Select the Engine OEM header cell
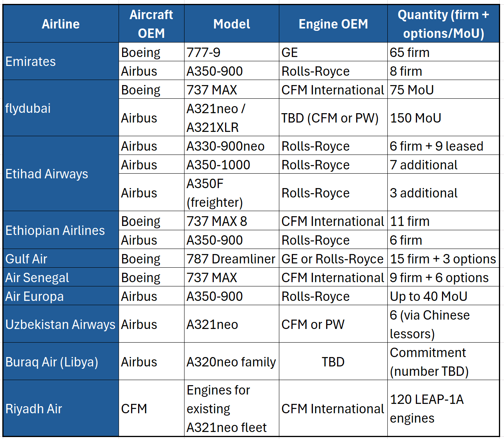 333,24
